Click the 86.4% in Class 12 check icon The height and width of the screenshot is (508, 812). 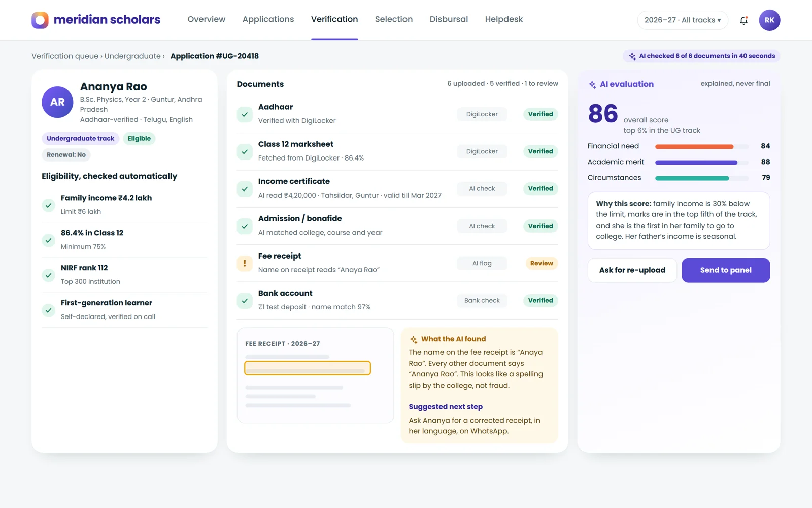pos(48,240)
